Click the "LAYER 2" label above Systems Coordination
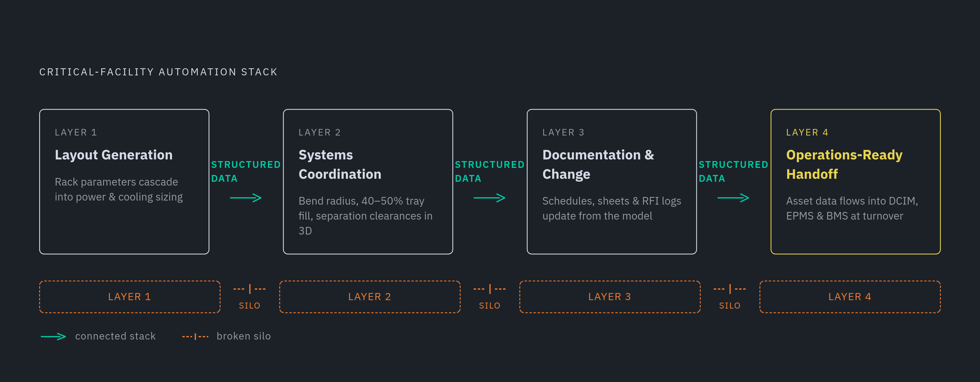This screenshot has width=980, height=382. point(320,132)
